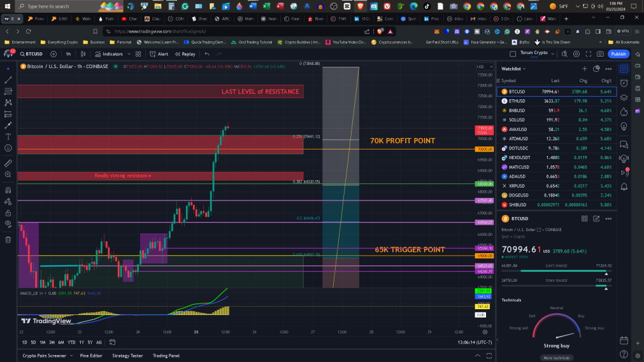Screen dimensions: 644x362
Task: Open the Pine Editor tab
Action: (90, 356)
